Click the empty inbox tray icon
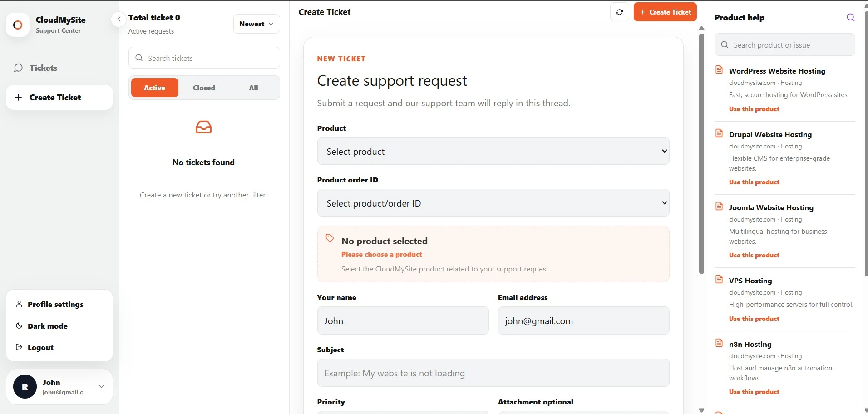 point(203,127)
